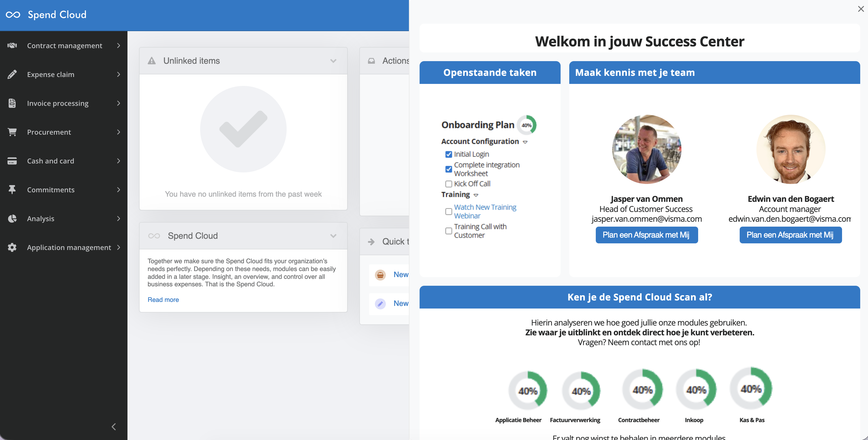Viewport: 868px width, 440px height.
Task: Collapse the Unlinked items panel chevron
Action: point(333,61)
